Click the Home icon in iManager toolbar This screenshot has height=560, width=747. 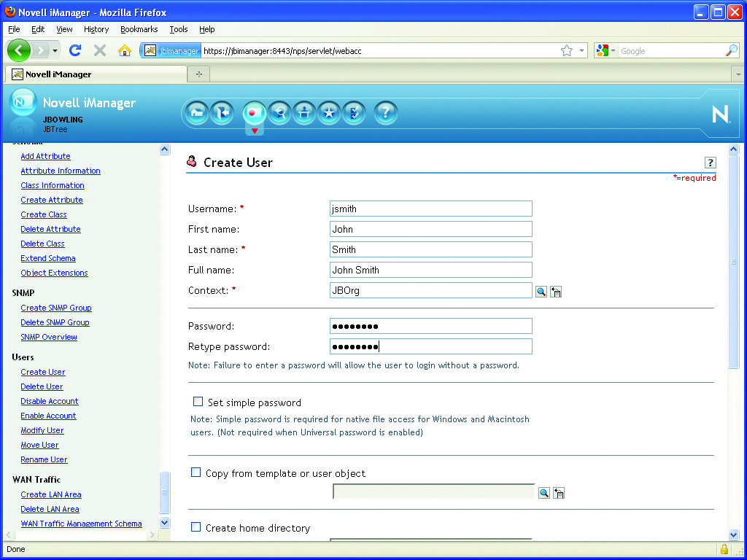pos(196,113)
